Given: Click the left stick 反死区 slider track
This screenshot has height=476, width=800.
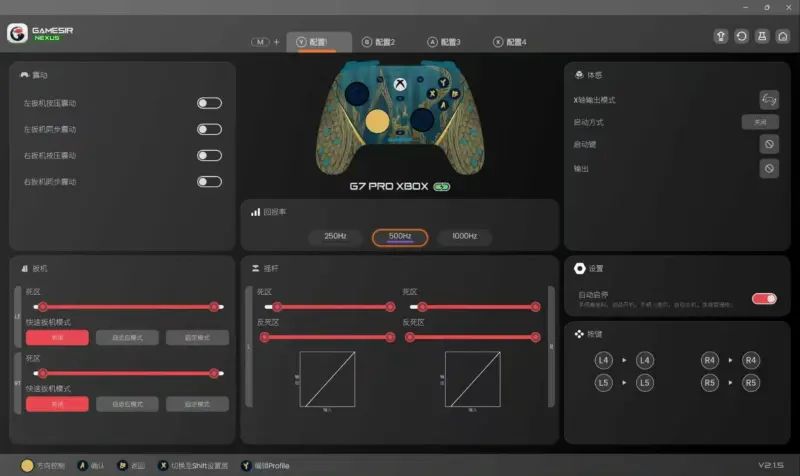Looking at the screenshot, I should [x=325, y=337].
